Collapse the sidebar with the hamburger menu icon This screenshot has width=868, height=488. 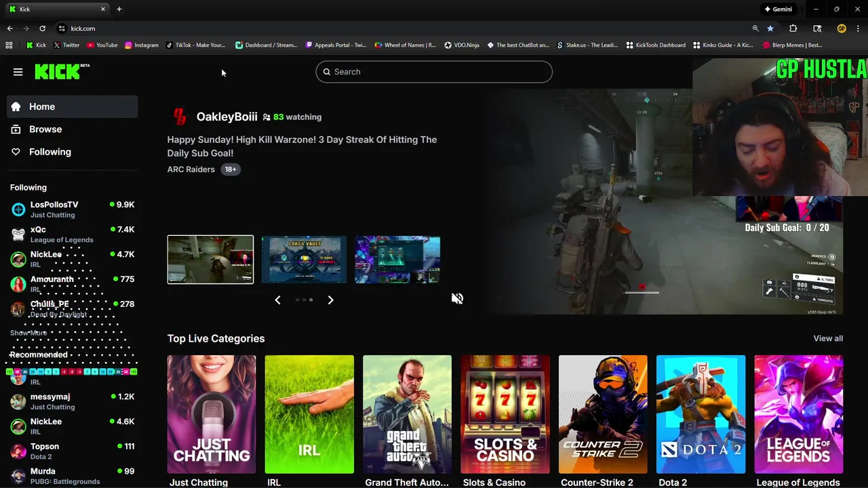(18, 72)
